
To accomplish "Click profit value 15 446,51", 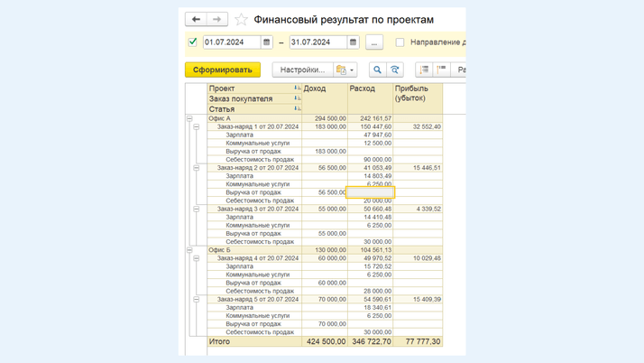I will pyautogui.click(x=427, y=168).
